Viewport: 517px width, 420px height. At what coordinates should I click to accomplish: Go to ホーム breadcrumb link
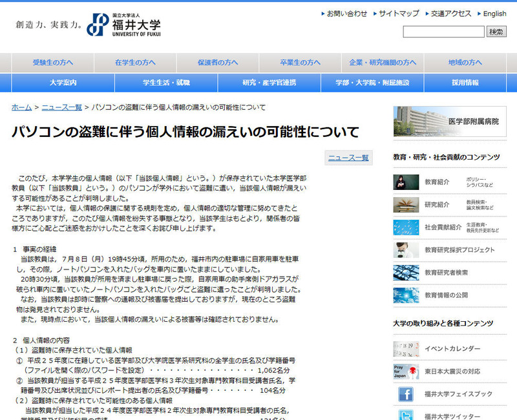(21, 107)
